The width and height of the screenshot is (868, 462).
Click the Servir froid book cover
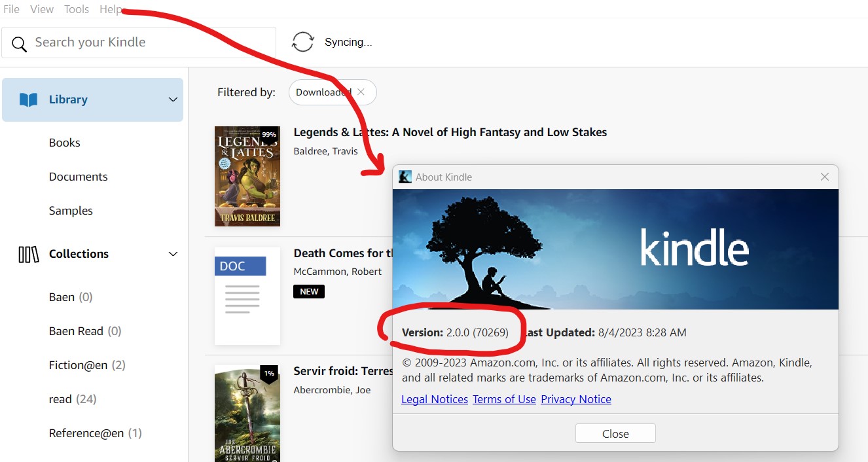point(247,414)
